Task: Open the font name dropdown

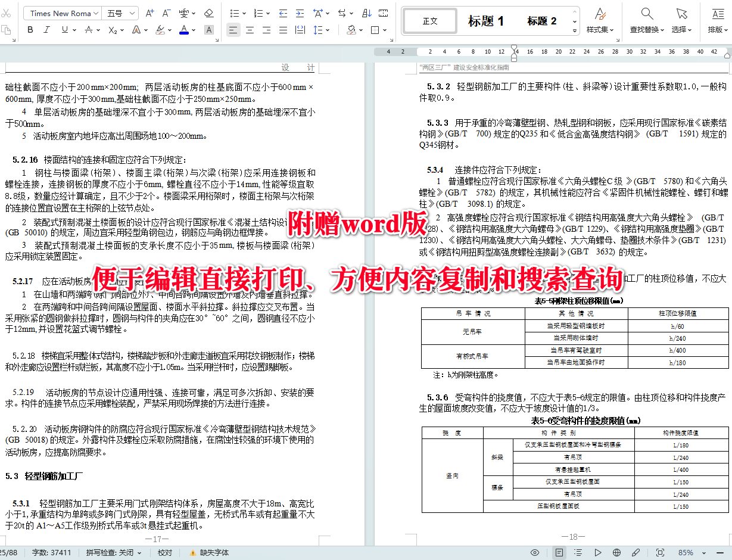Action: pyautogui.click(x=96, y=13)
